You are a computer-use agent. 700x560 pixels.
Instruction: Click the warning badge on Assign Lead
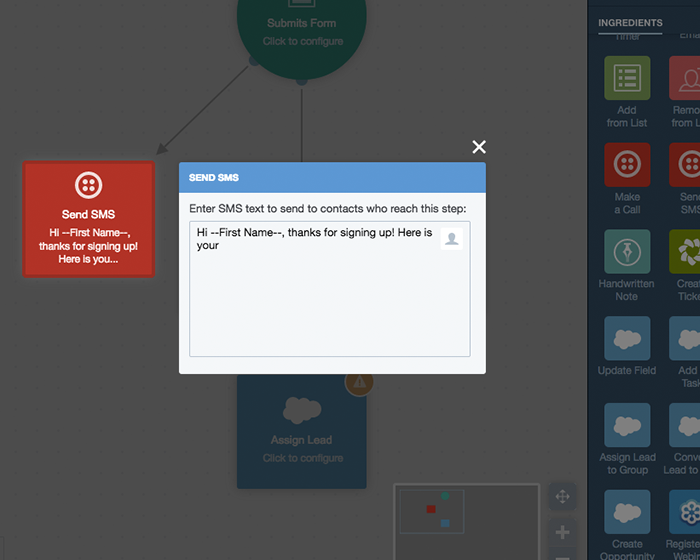(x=359, y=382)
